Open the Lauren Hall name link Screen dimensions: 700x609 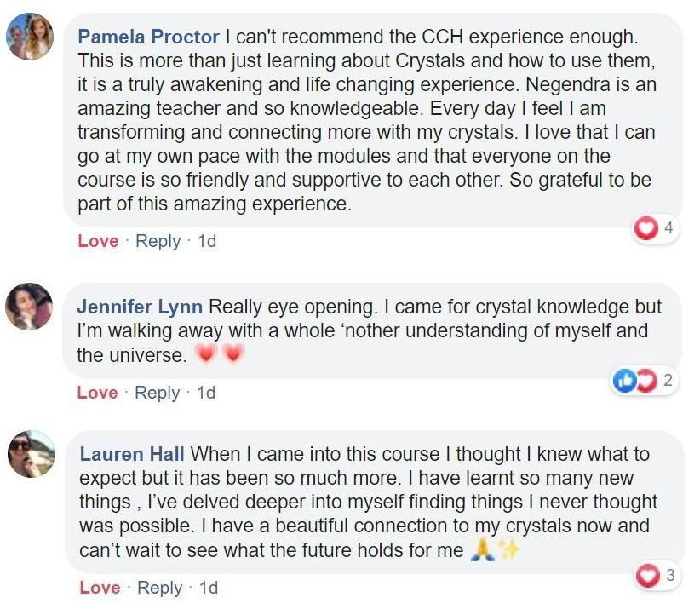[x=132, y=454]
